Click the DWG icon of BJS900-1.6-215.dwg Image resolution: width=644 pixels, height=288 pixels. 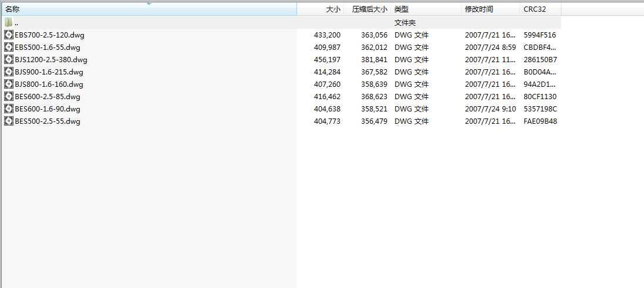pos(9,72)
